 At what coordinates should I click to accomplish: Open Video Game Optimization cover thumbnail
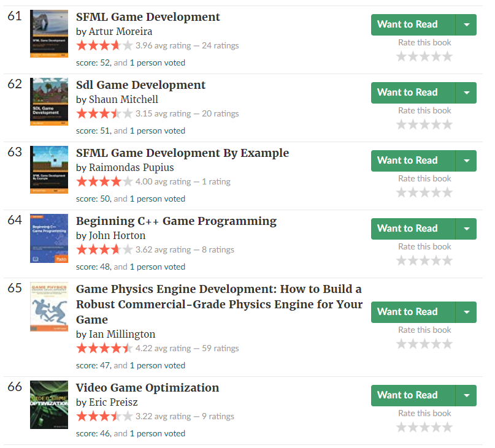click(49, 404)
